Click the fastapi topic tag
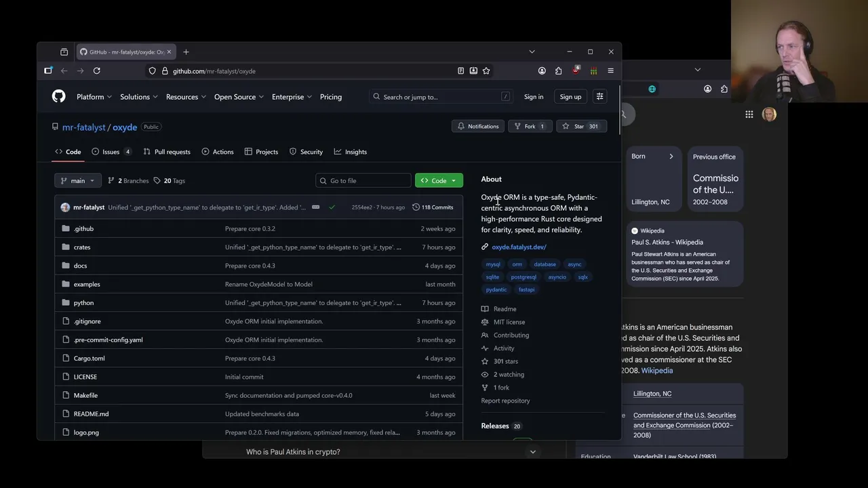This screenshot has width=868, height=488. (526, 289)
